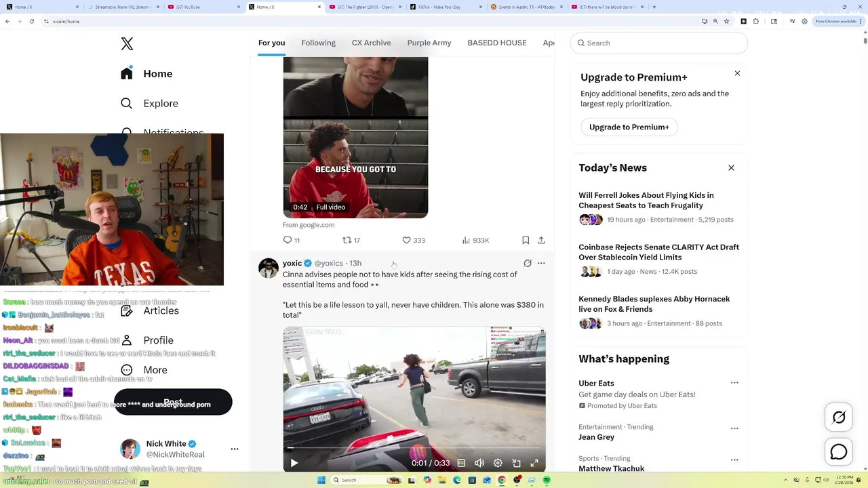
Task: Open the More menu in sidebar
Action: pyautogui.click(x=144, y=370)
